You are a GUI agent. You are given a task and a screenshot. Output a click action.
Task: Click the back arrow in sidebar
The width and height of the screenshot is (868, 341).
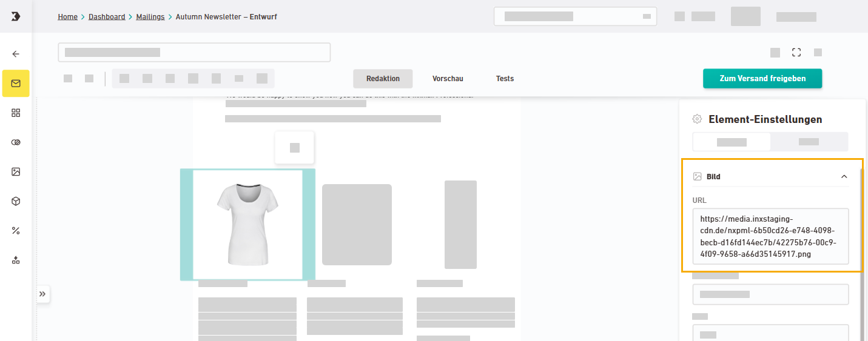pyautogui.click(x=16, y=54)
